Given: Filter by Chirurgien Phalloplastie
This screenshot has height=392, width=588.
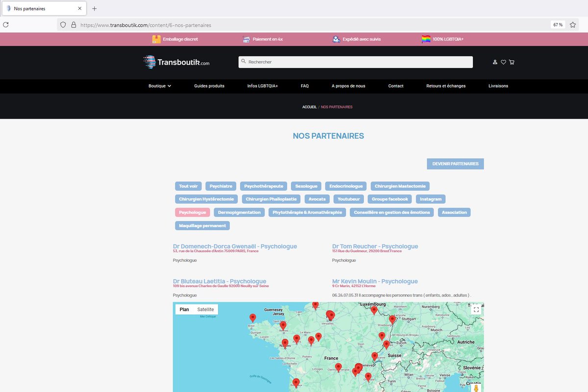Looking at the screenshot, I should coord(271,199).
